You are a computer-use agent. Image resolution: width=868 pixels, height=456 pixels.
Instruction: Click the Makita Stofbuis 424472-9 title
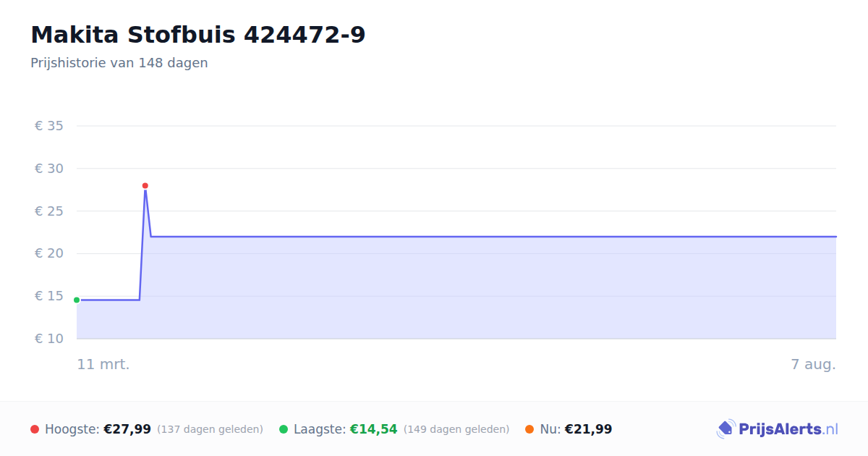pos(198,35)
